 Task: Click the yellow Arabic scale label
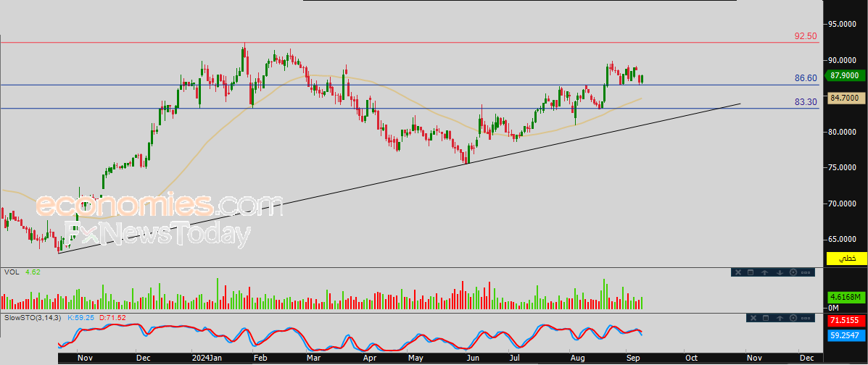pyautogui.click(x=846, y=259)
